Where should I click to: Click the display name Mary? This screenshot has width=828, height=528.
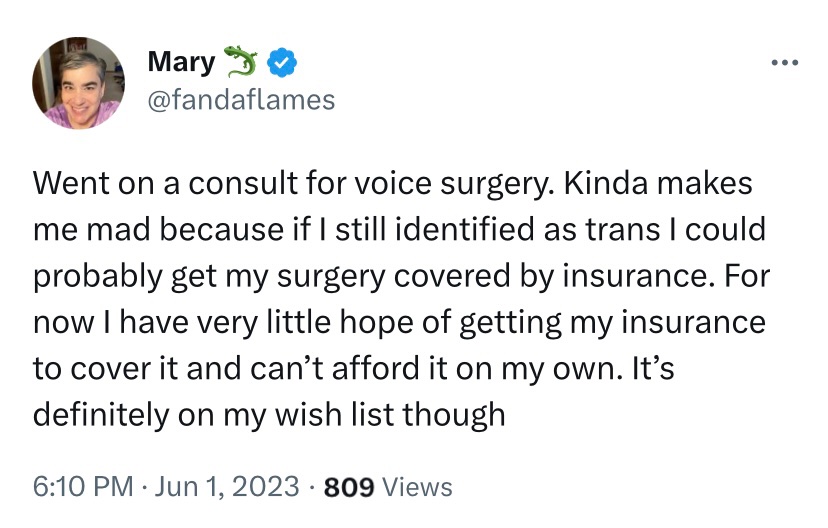tap(181, 63)
